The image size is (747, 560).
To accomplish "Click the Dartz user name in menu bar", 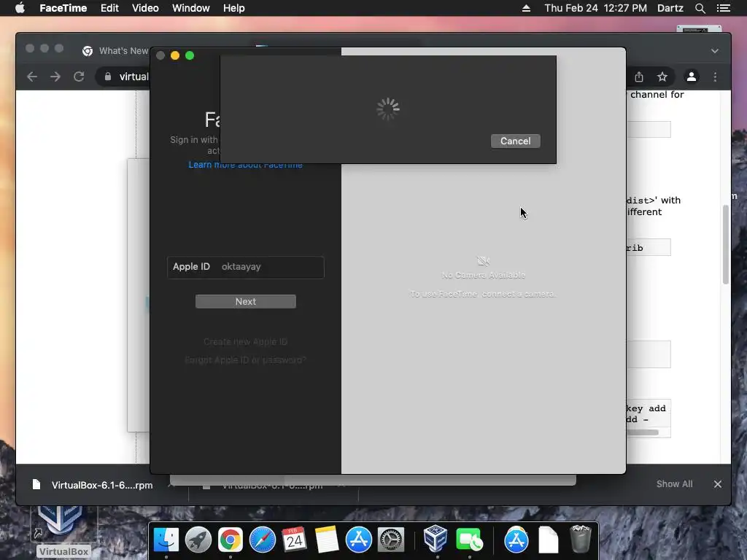I will pyautogui.click(x=670, y=8).
